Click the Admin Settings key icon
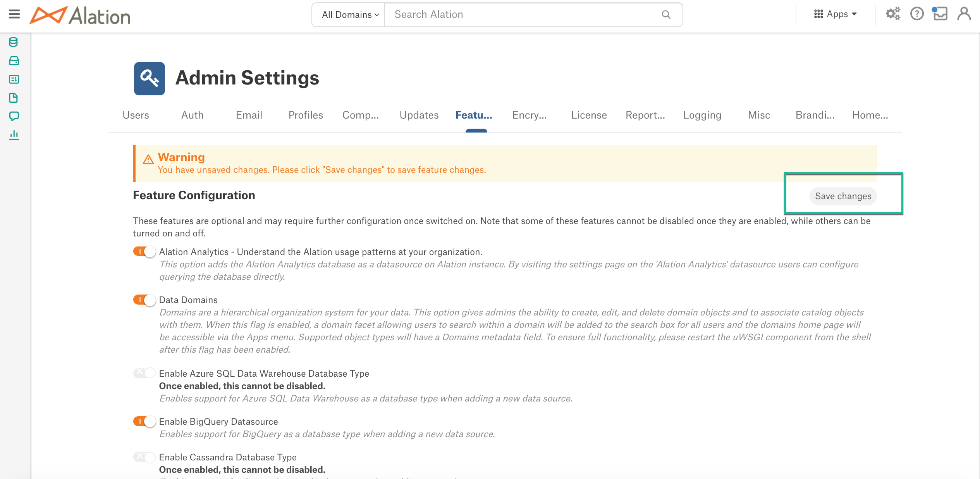 (150, 79)
